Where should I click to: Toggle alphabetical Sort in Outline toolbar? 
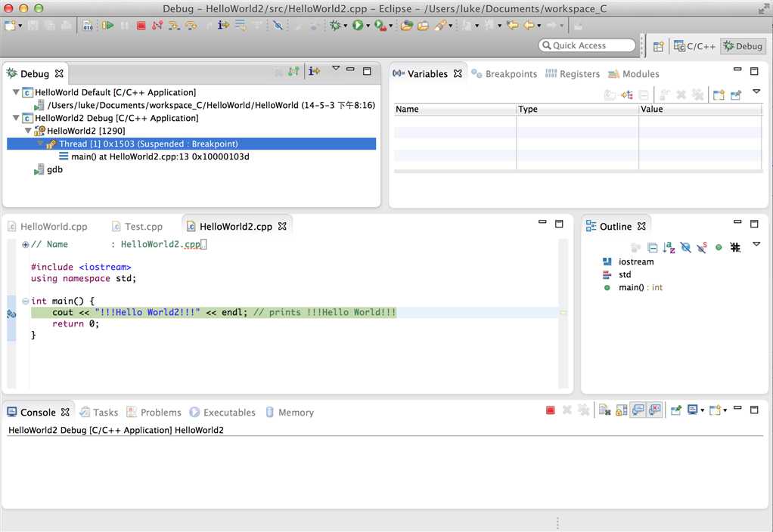[669, 247]
